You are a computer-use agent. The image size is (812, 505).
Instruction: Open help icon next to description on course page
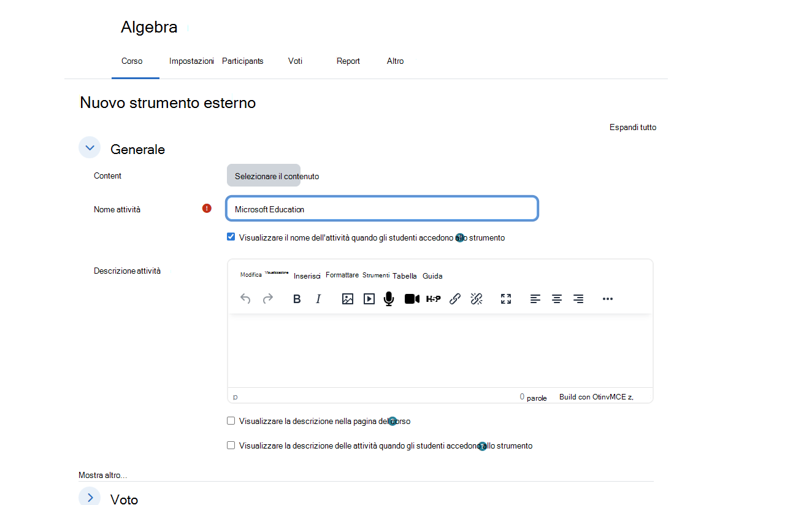coord(393,422)
